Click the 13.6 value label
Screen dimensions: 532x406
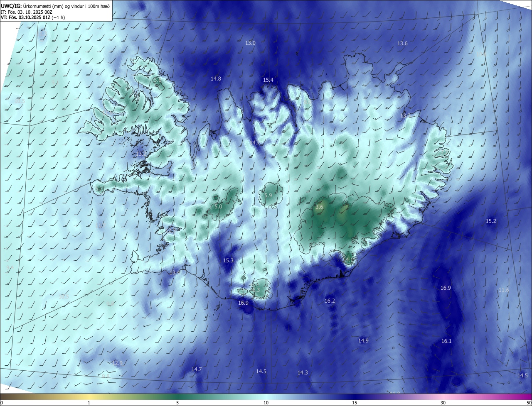pos(402,44)
